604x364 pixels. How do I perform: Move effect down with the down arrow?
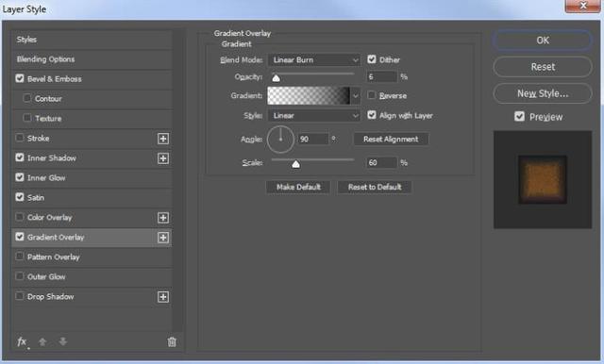(63, 341)
